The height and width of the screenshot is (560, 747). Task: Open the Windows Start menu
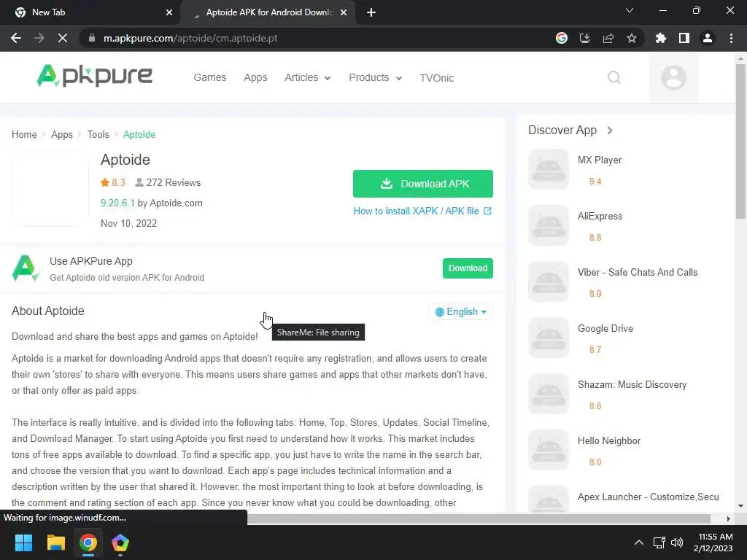pos(23,542)
